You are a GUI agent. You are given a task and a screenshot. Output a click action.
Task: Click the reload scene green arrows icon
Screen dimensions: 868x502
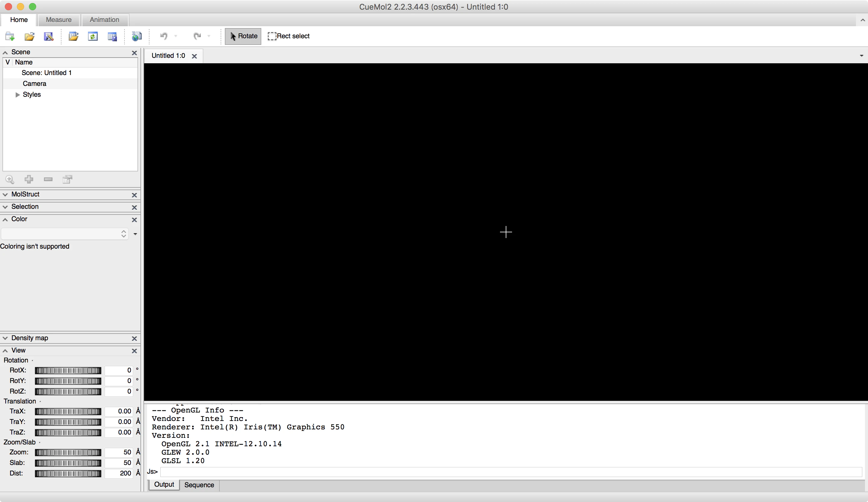click(93, 36)
